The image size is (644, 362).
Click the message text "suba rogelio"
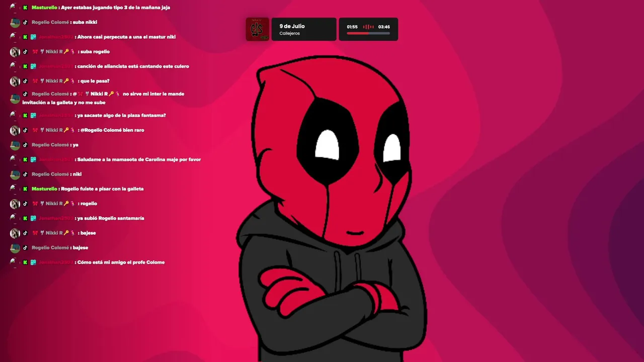[95, 51]
